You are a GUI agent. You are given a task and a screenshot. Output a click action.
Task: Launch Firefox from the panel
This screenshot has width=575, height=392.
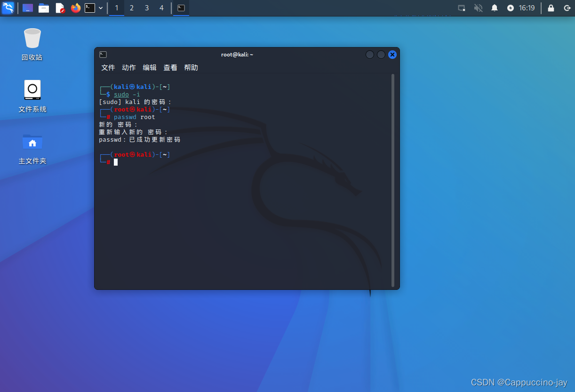76,8
